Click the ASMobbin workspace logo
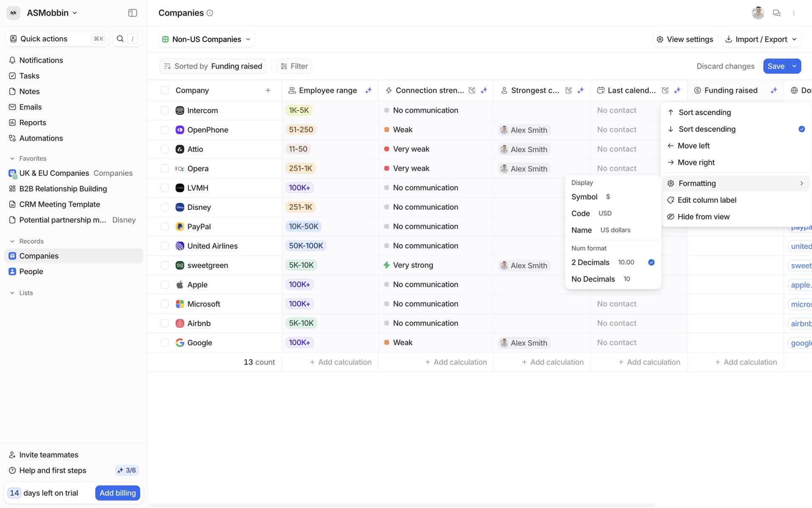The height and width of the screenshot is (508, 812). pos(14,13)
